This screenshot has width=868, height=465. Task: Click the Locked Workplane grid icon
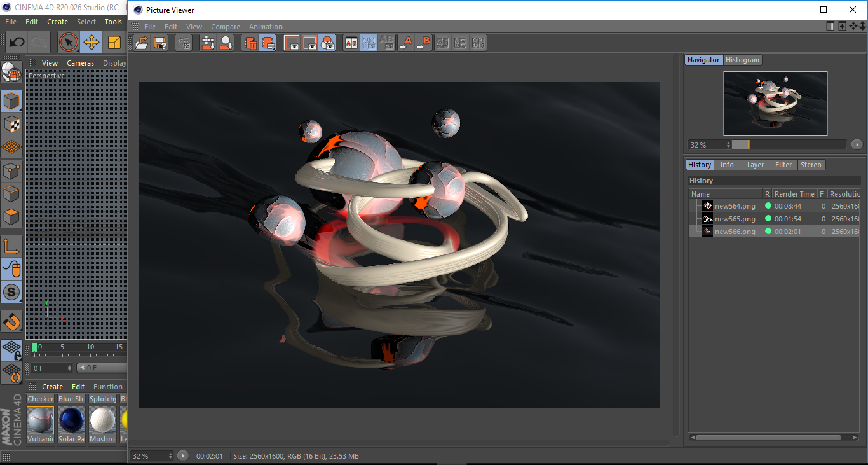[x=11, y=349]
